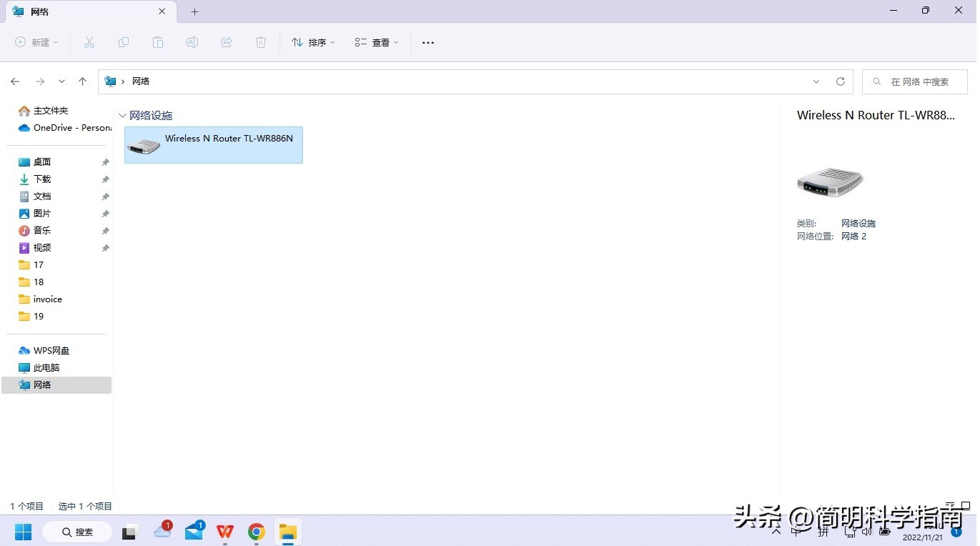Adjust the system volume from the tray
Viewport: 980px width, 546px height.
pos(866,532)
